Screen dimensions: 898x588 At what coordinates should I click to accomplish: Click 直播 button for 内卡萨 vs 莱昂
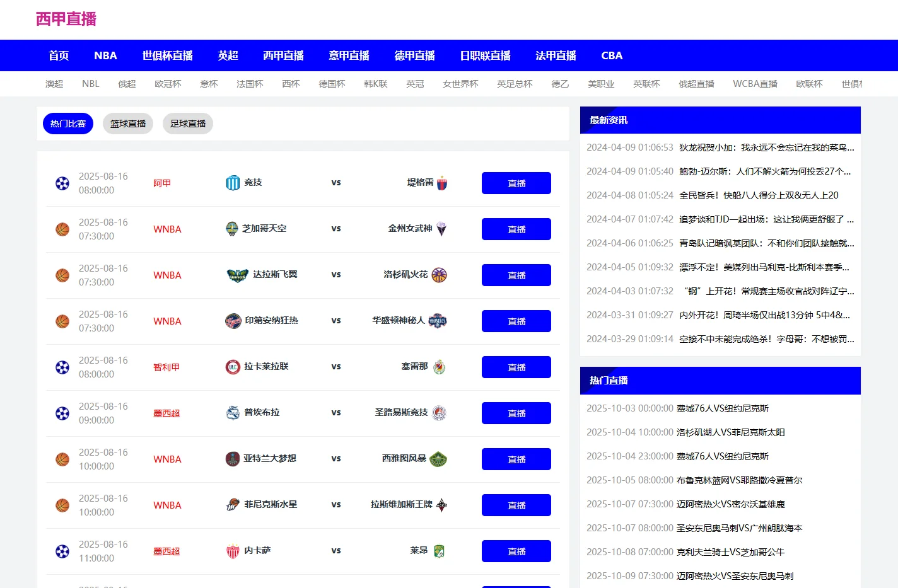tap(516, 551)
